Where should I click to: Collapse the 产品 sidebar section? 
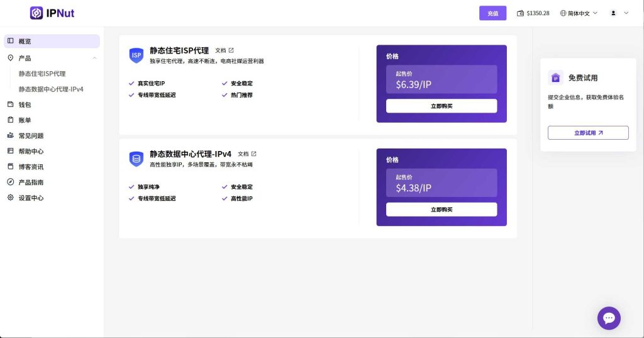[x=94, y=58]
